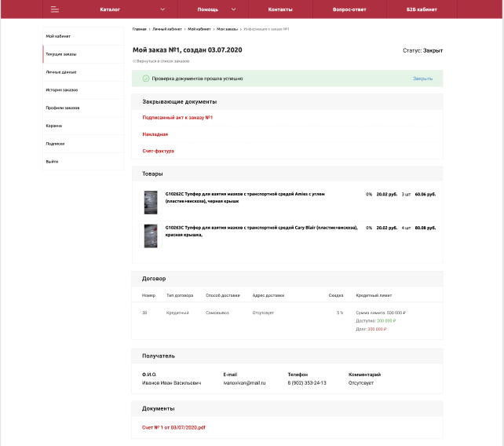
Task: Dismiss notification via Закрыть link
Action: click(x=422, y=79)
